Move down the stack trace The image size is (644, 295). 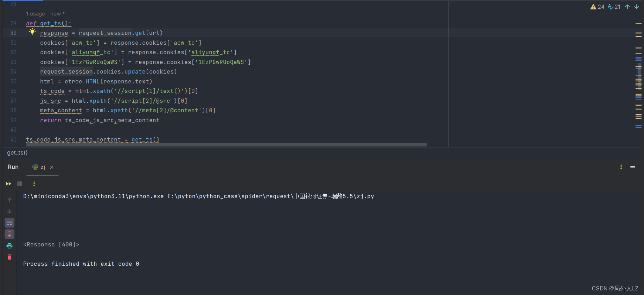pos(9,211)
